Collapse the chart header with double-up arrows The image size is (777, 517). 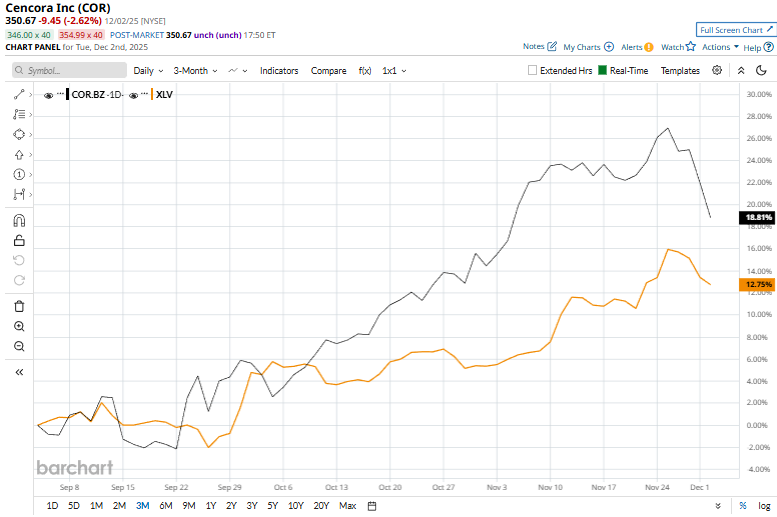point(741,70)
